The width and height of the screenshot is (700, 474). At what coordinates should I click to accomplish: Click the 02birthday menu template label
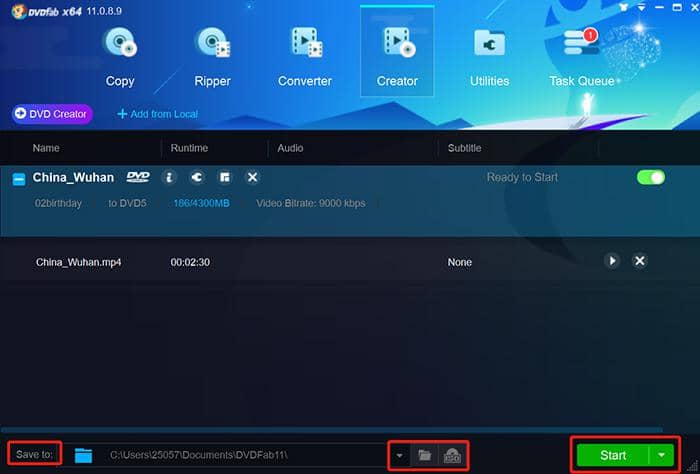pos(58,203)
